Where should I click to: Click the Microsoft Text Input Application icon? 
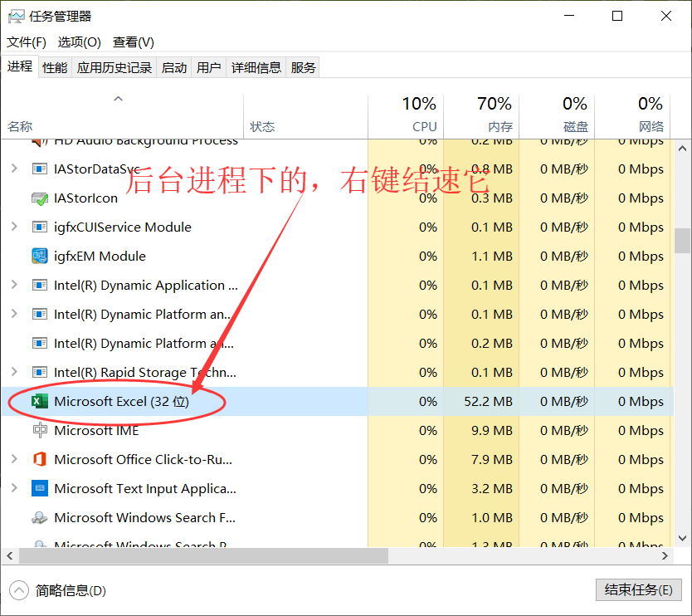coord(40,488)
